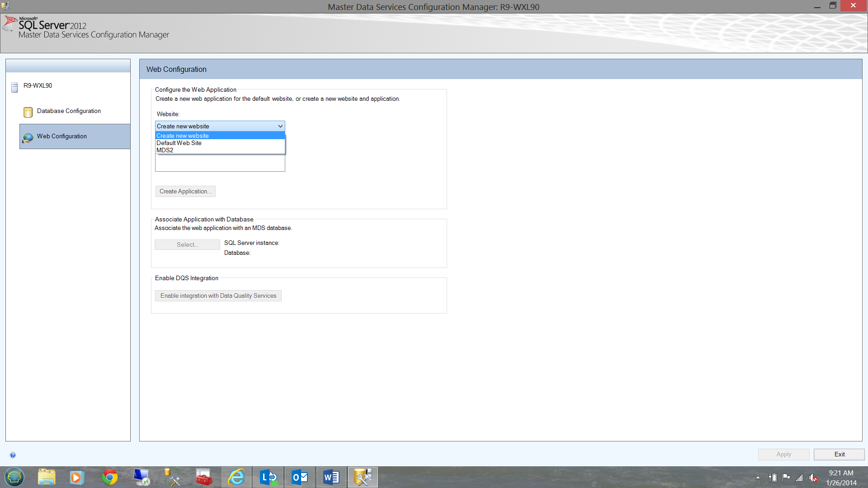Select Web Configuration in sidebar

[x=62, y=136]
